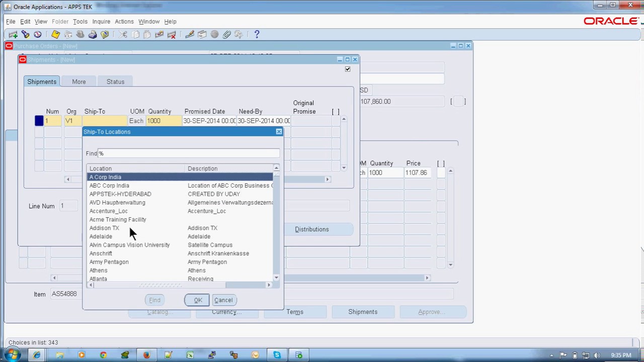644x362 pixels.
Task: Open the Show Navigator compass icon
Action: (x=38, y=34)
